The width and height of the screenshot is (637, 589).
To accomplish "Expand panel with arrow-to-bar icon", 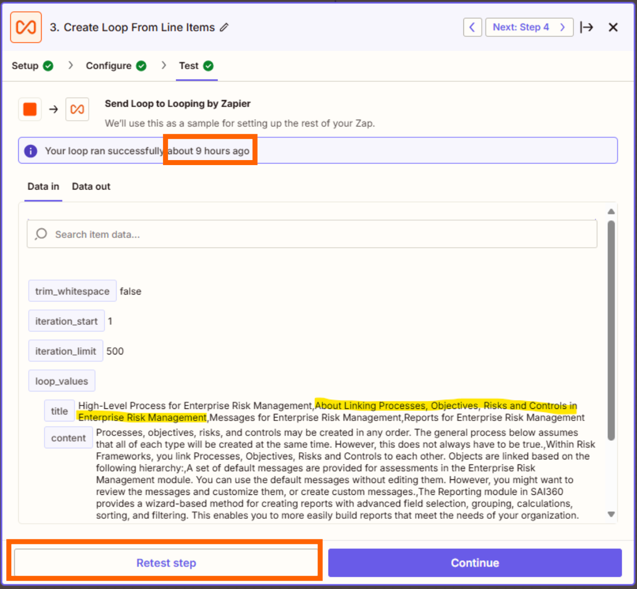I will click(587, 27).
